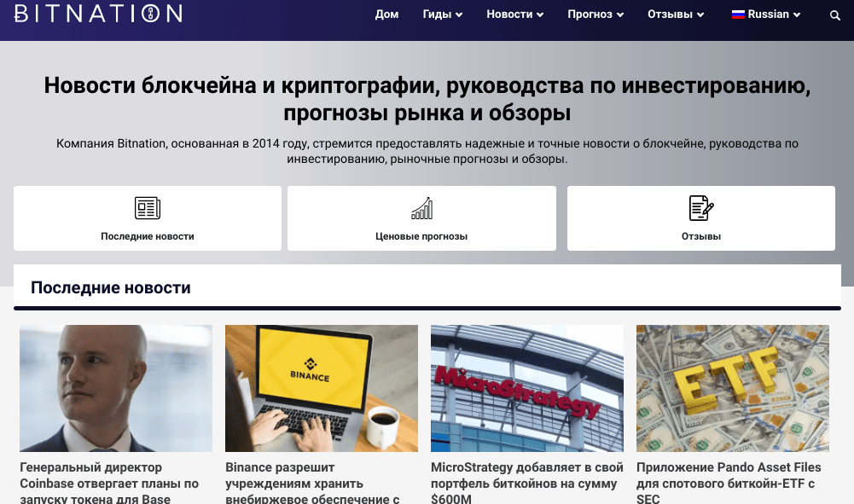Screen dimensions: 854x504
Task: Read the MicroStrategy $600M bitcoin headline
Action: [526, 483]
